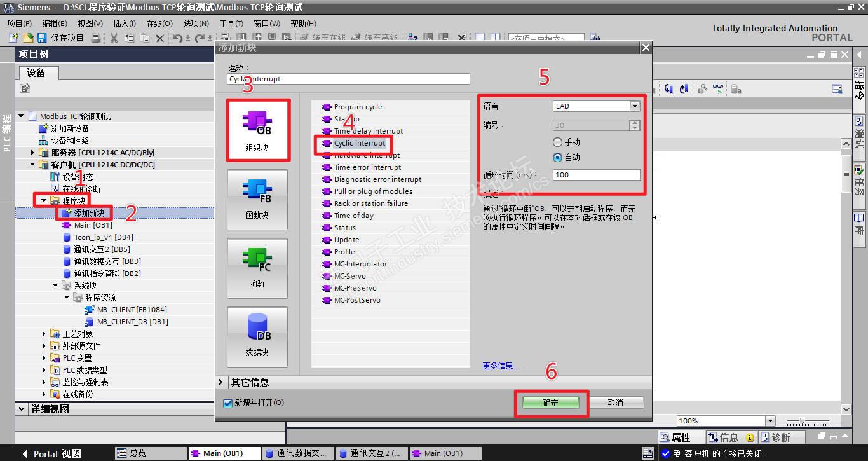
Task: Click the save project disk icon
Action: 42,38
